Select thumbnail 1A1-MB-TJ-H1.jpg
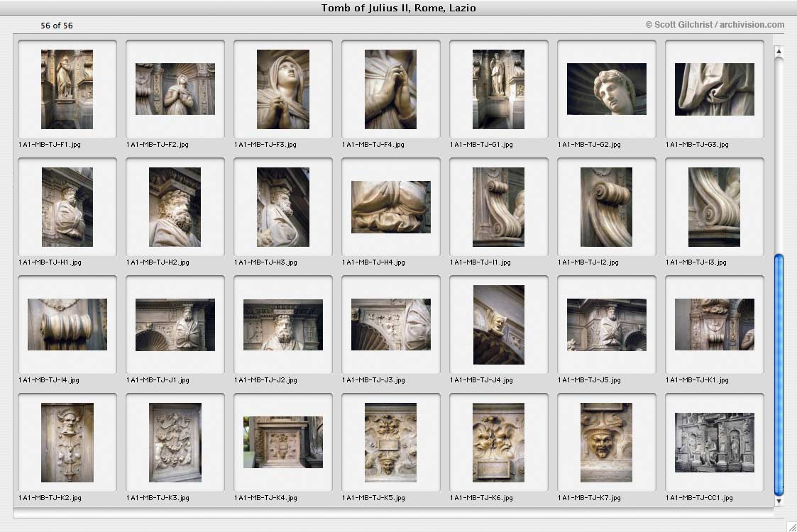 [67, 207]
